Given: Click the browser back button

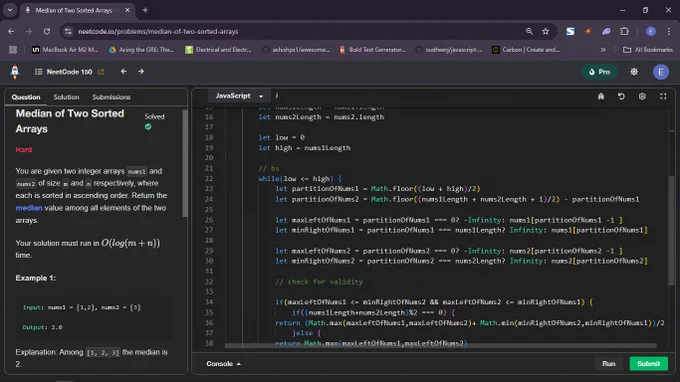Looking at the screenshot, I should tap(11, 31).
